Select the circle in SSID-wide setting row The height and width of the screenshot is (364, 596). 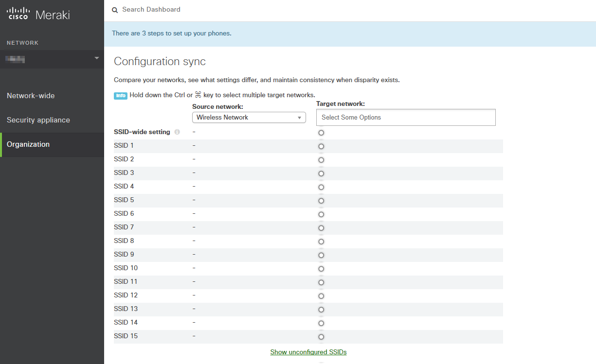[x=321, y=133]
